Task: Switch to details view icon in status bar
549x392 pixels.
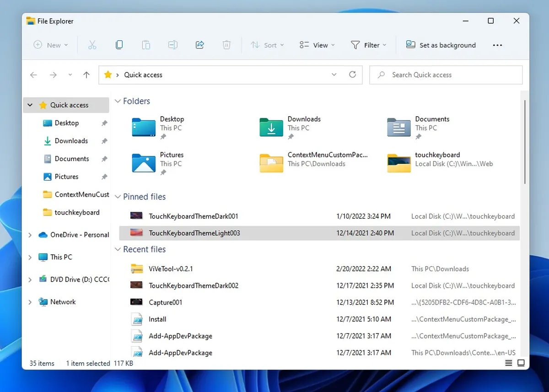Action: click(508, 363)
